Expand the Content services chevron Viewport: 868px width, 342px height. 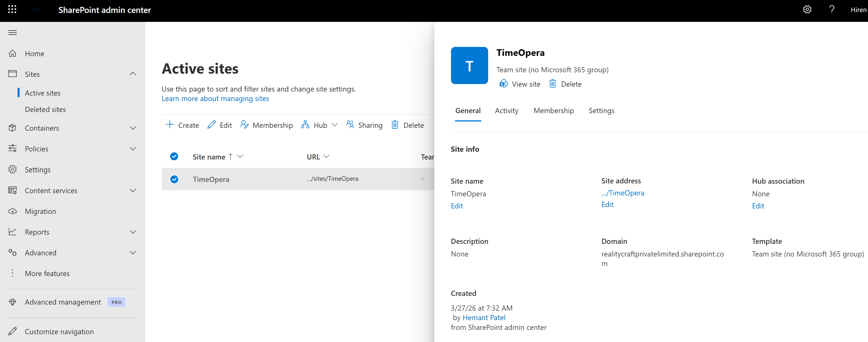coord(133,190)
